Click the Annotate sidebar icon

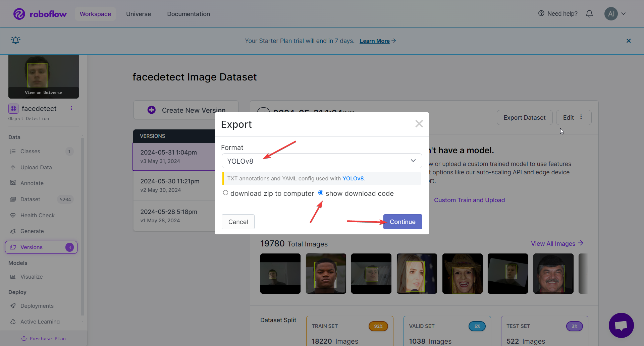coord(13,183)
